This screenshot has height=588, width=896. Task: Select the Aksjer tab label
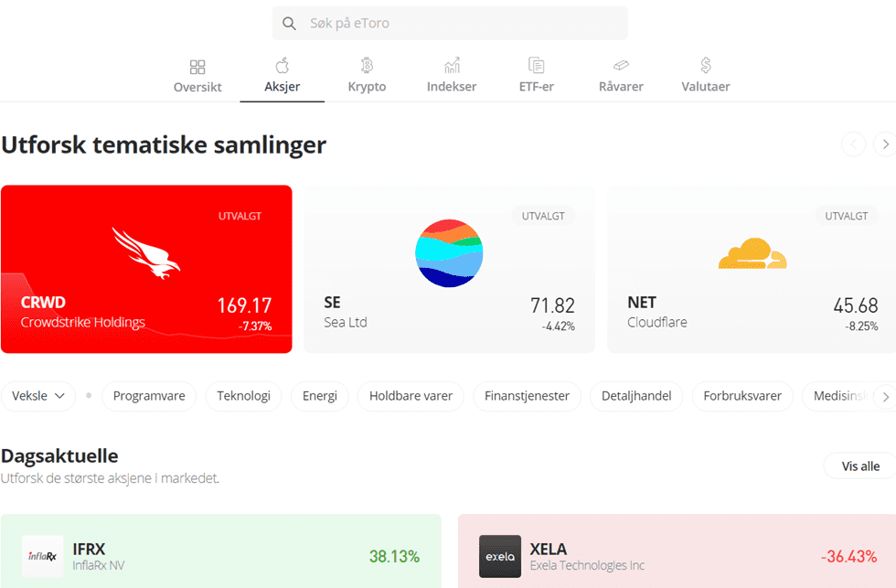[283, 86]
